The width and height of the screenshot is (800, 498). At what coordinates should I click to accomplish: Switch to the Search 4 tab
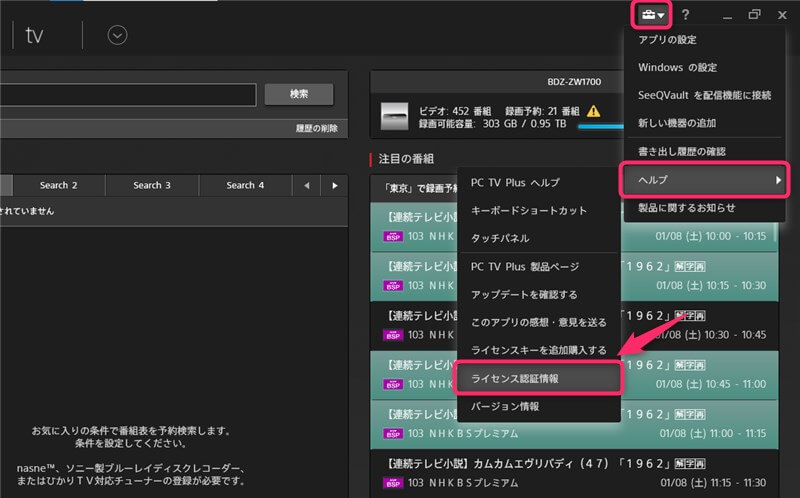point(245,185)
